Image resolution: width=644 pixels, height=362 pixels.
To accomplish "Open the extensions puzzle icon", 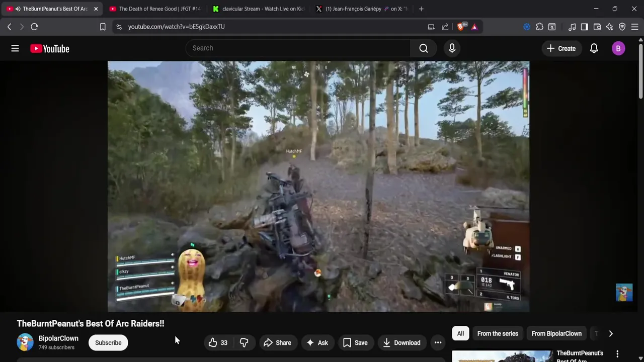I will tap(539, 27).
